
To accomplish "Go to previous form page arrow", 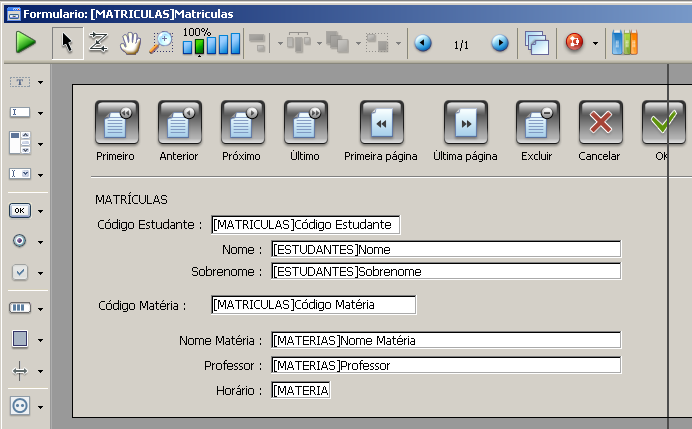I will [423, 44].
